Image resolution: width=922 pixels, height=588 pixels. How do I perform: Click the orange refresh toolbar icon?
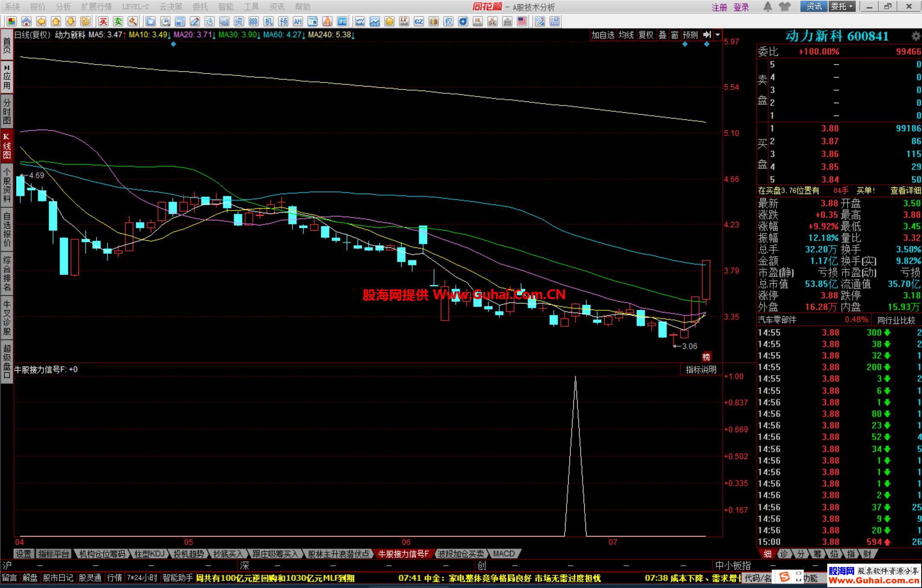(x=85, y=21)
